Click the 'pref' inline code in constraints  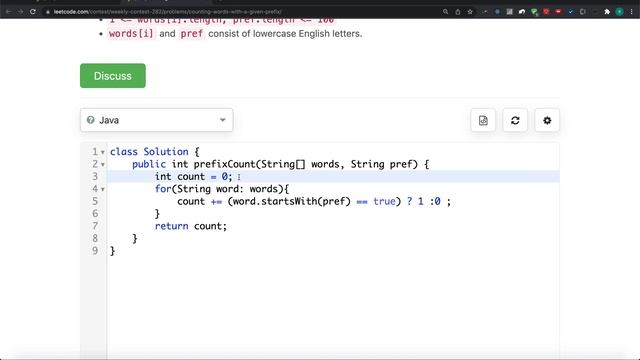pos(191,33)
